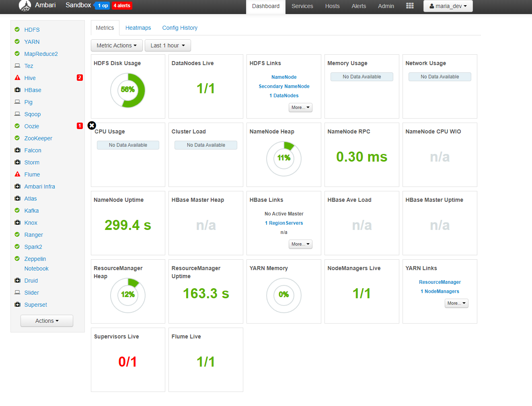Click the Atlas maintenance mode icon

[17, 198]
